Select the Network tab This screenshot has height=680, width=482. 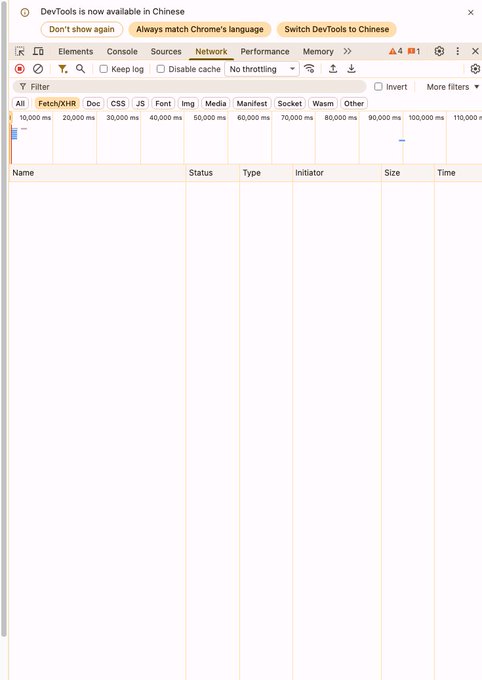pos(211,51)
